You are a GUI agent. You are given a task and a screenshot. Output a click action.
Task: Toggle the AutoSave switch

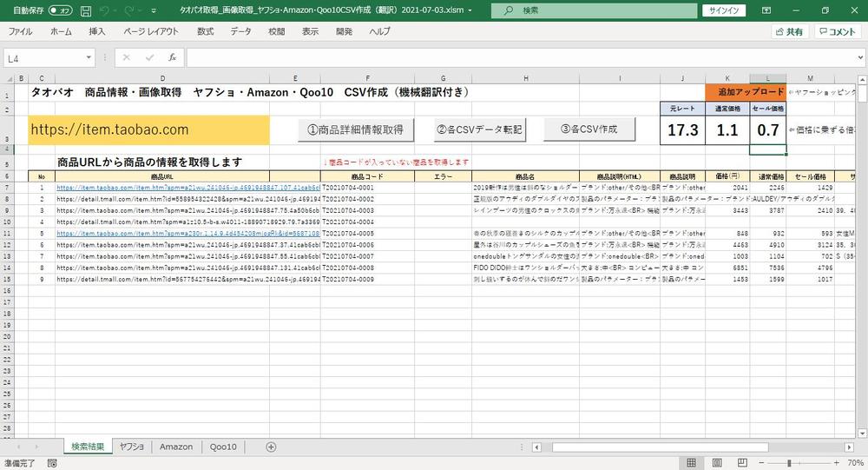[x=61, y=10]
